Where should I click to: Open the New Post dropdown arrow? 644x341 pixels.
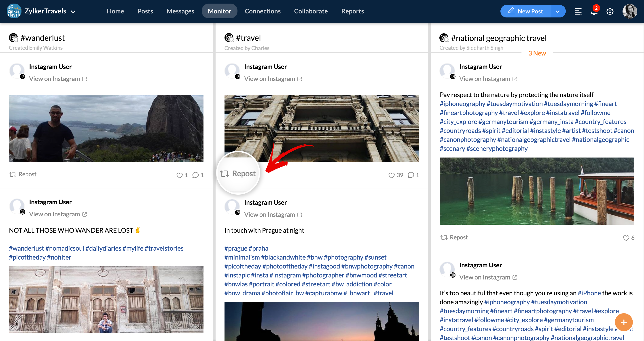point(557,11)
